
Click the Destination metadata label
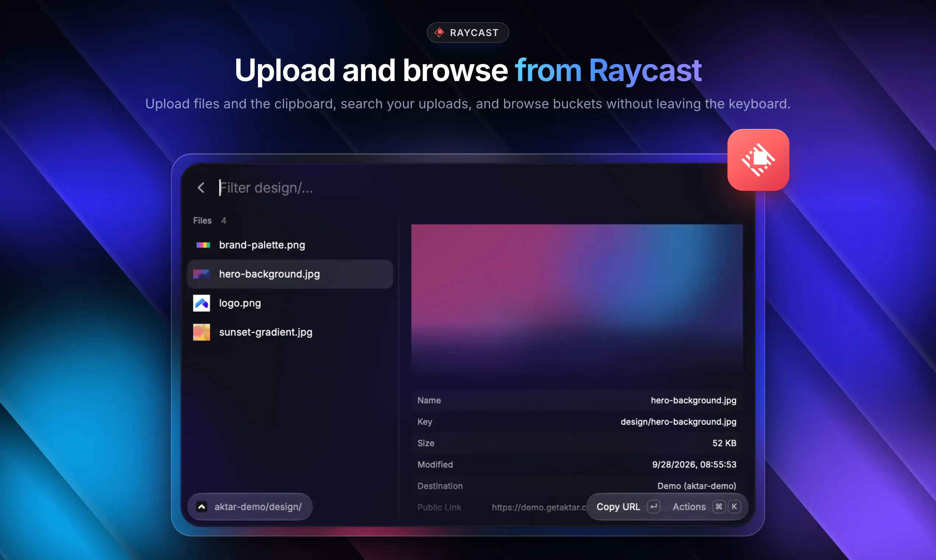pos(440,486)
